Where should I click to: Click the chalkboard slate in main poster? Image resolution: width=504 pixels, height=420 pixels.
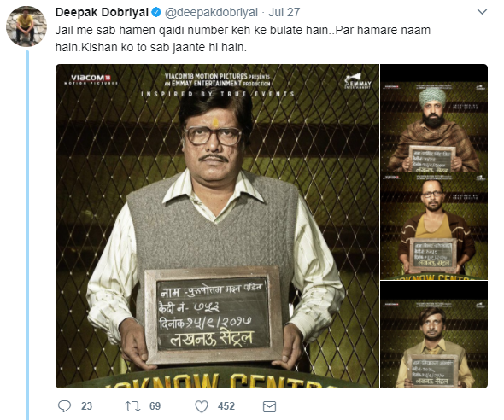click(x=214, y=316)
